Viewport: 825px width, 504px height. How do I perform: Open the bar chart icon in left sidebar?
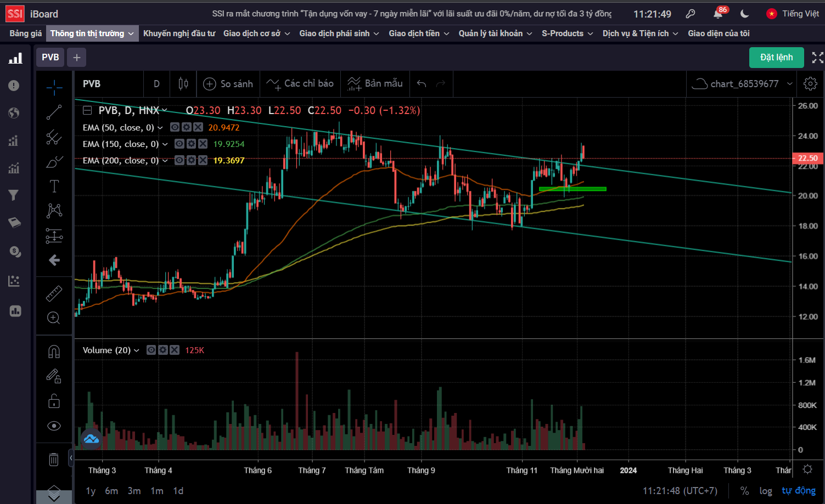[15, 58]
